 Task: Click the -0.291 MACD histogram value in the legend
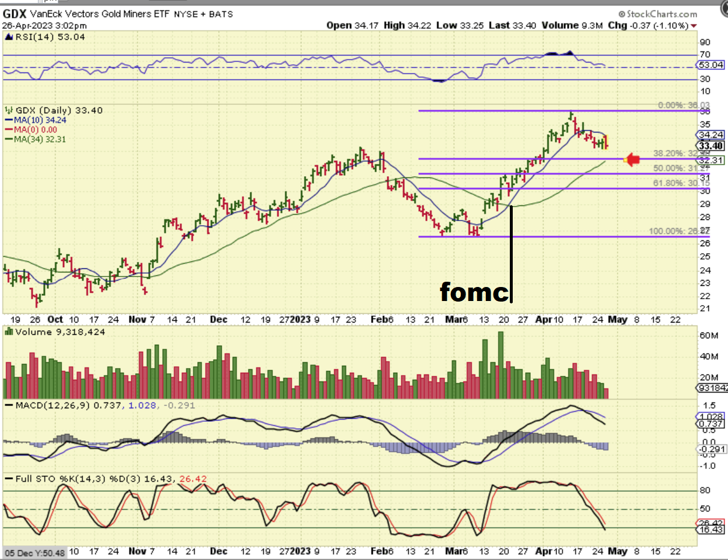tap(179, 405)
